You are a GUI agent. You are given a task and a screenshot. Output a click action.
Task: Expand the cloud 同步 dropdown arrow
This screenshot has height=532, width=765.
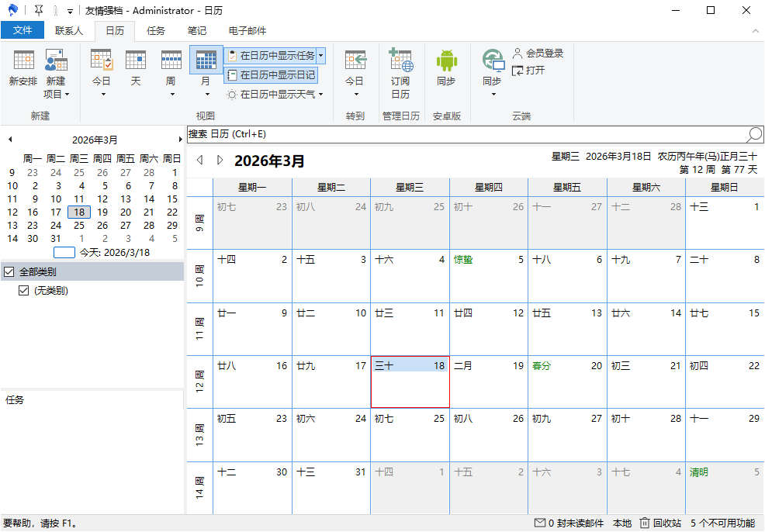click(493, 95)
